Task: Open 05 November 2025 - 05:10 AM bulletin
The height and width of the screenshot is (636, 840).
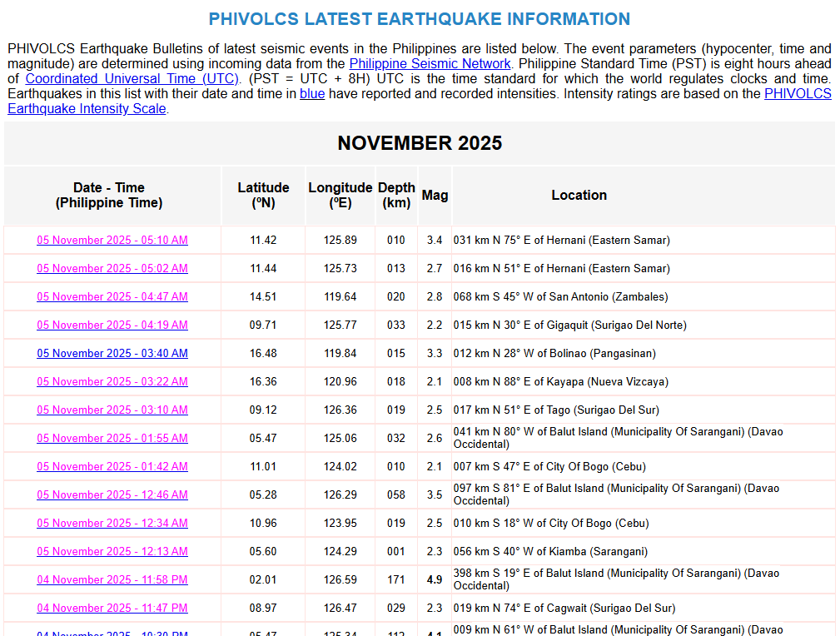Action: coord(112,240)
